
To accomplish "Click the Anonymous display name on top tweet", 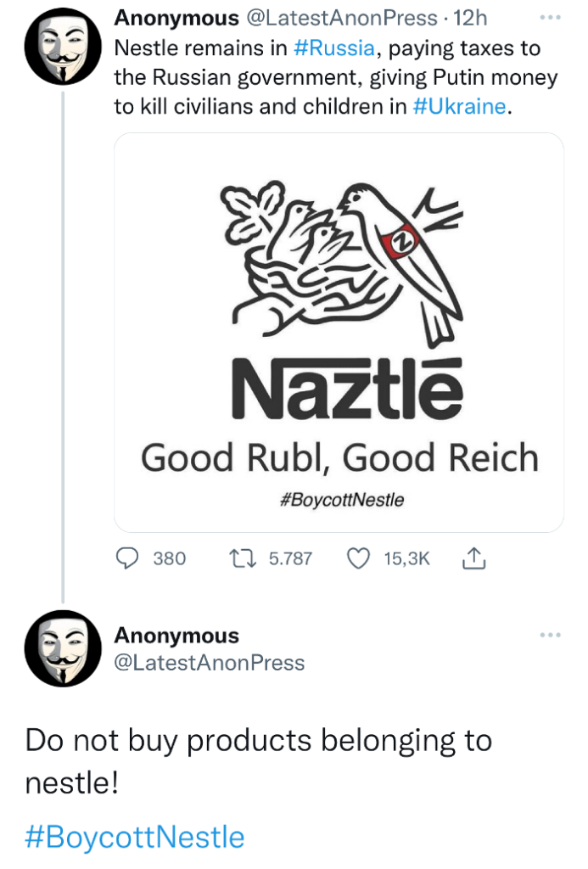I will [x=176, y=19].
